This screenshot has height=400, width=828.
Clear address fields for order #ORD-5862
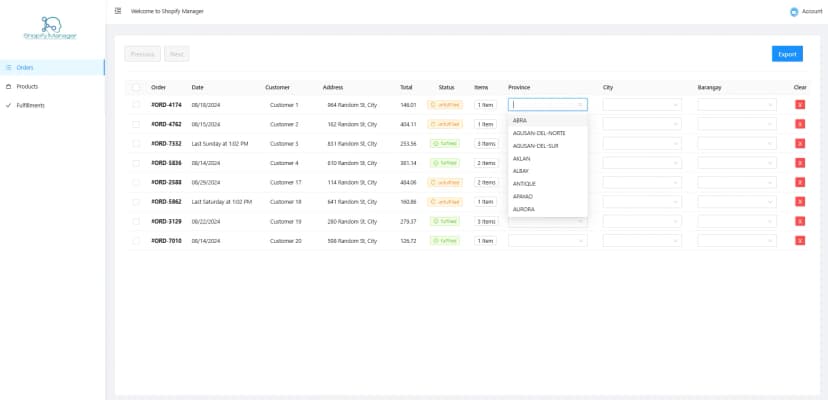800,202
